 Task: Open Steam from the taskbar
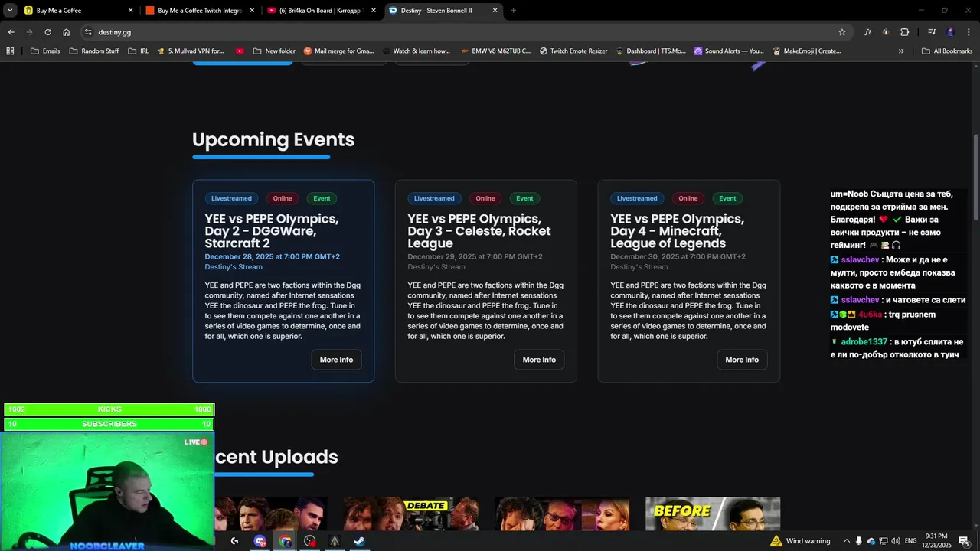[359, 541]
